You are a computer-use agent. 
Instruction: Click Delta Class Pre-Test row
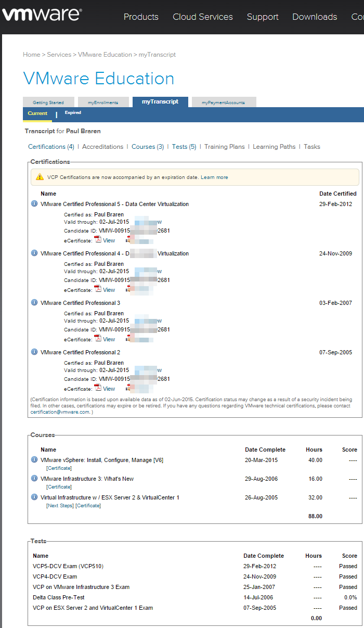[x=195, y=597]
